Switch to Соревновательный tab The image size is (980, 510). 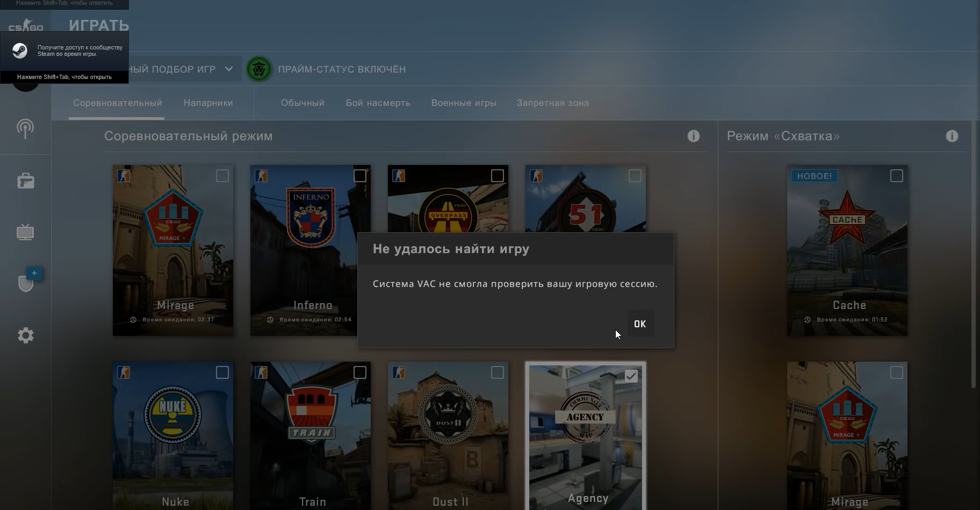click(118, 103)
